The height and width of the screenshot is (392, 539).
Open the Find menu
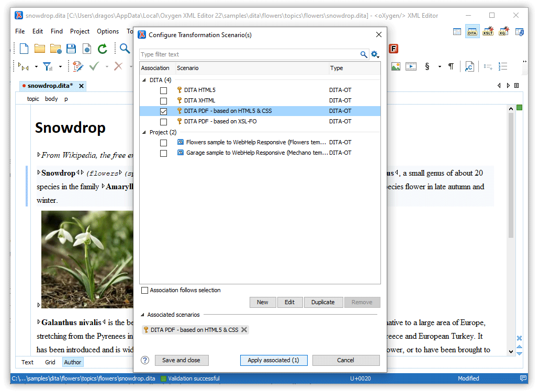coord(57,31)
